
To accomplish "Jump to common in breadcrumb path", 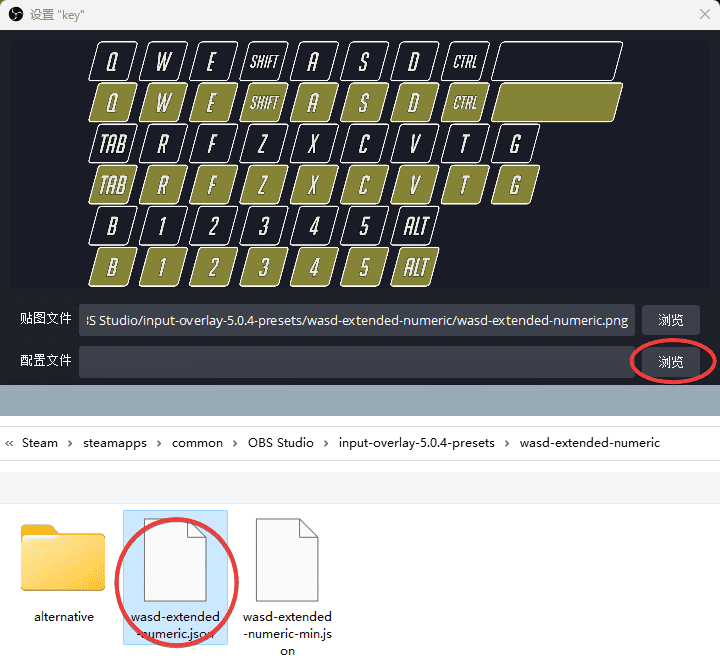I will (197, 443).
